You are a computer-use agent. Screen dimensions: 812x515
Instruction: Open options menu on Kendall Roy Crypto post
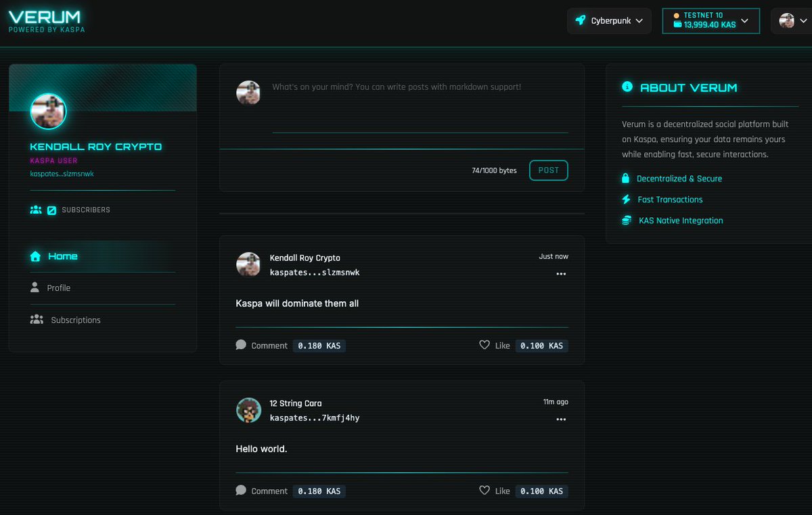point(561,274)
